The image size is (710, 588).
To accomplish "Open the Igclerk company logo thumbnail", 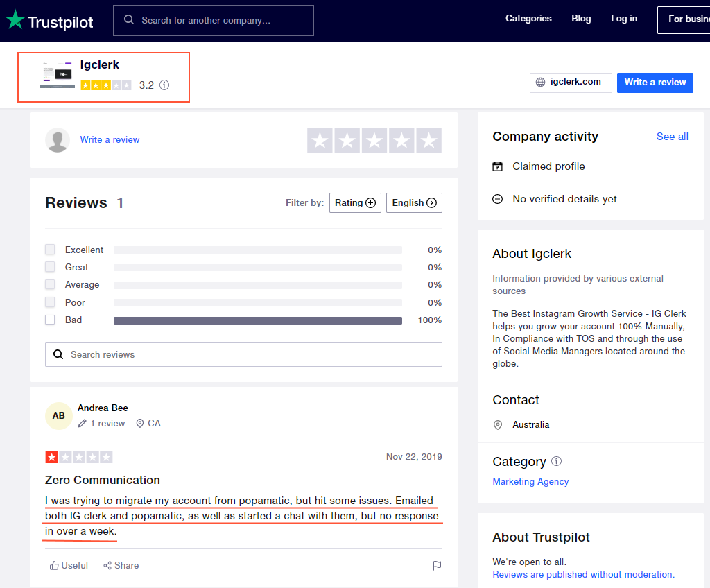I will click(58, 75).
